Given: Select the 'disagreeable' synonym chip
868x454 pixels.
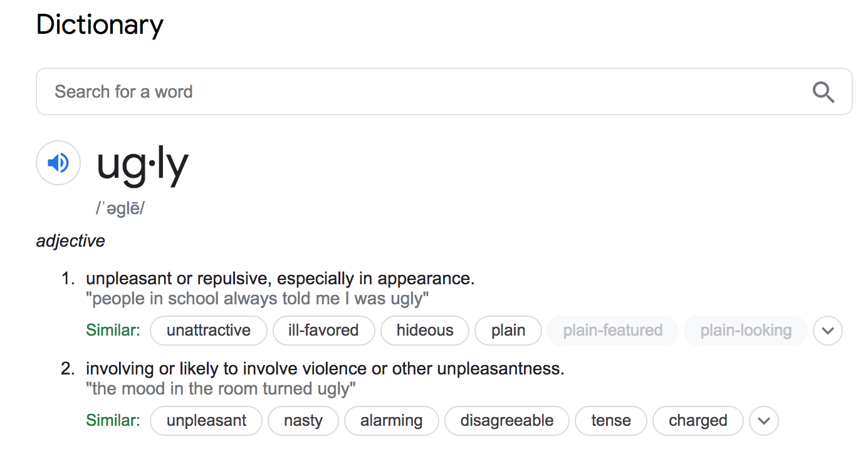Looking at the screenshot, I should click(507, 421).
